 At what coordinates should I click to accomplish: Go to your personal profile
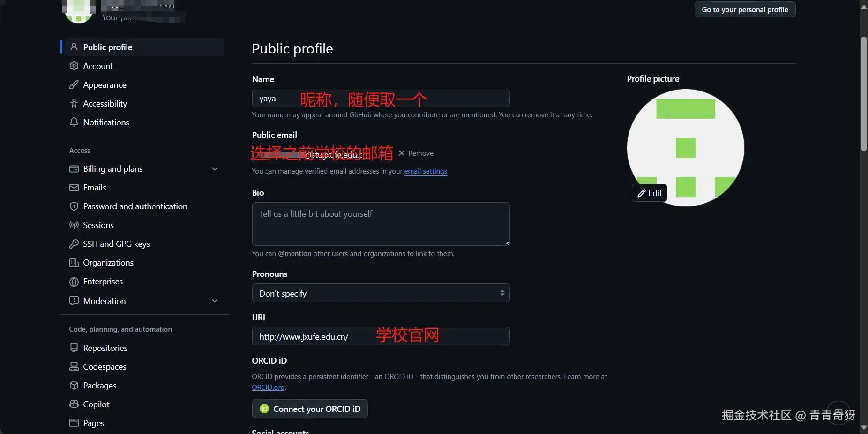(745, 9)
